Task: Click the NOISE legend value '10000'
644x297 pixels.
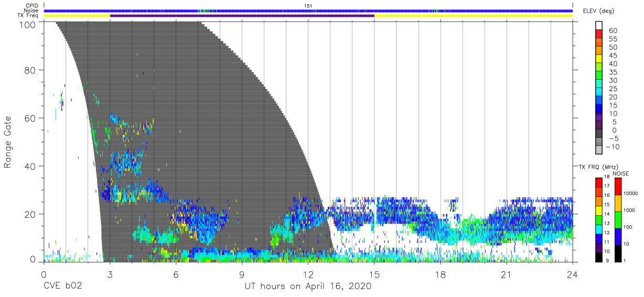Action: [630, 194]
